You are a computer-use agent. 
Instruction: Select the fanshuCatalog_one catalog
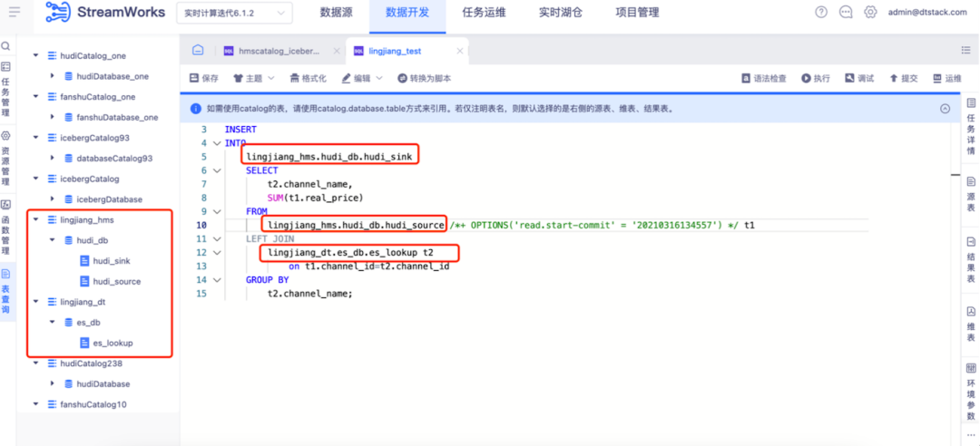(97, 97)
